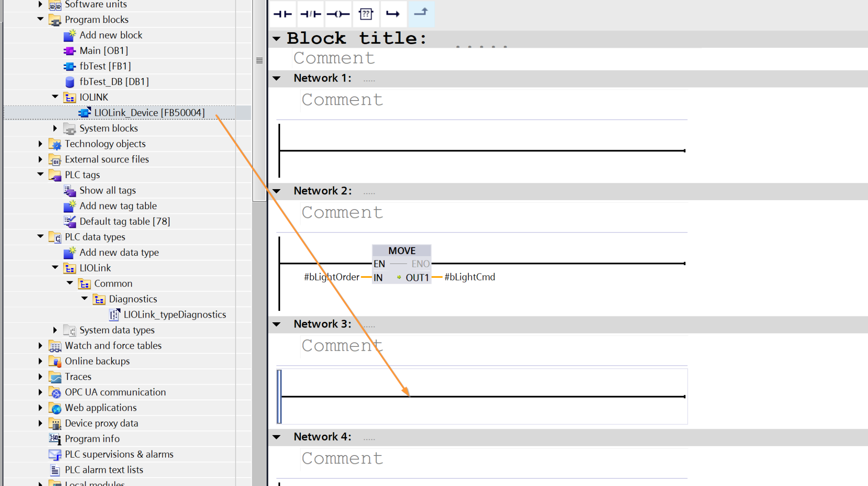Open the Main [OB1] block

103,50
